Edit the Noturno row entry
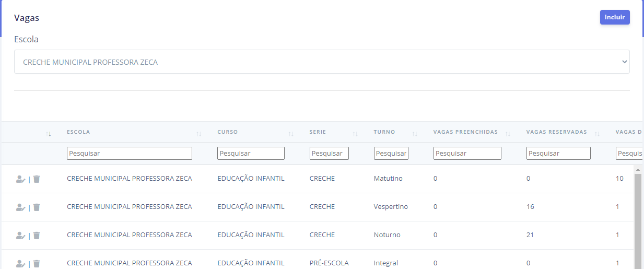Image resolution: width=644 pixels, height=269 pixels. click(20, 236)
